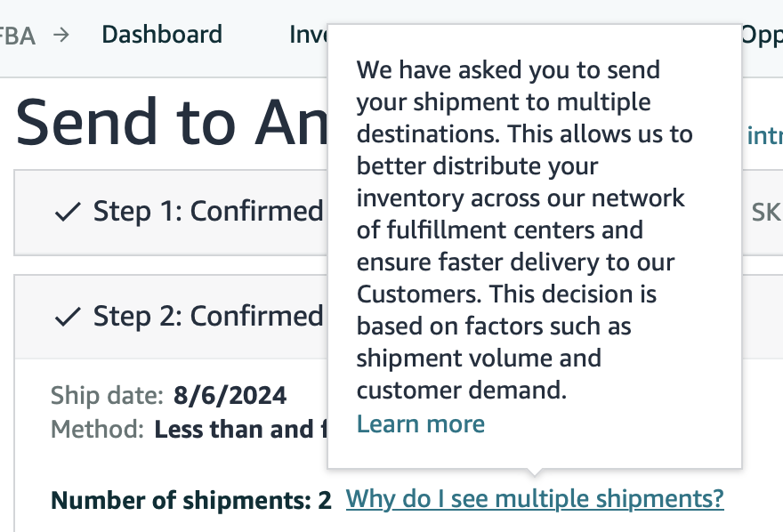This screenshot has width=783, height=532.
Task: Click the tooltip text about multiple destinations
Action: click(524, 230)
